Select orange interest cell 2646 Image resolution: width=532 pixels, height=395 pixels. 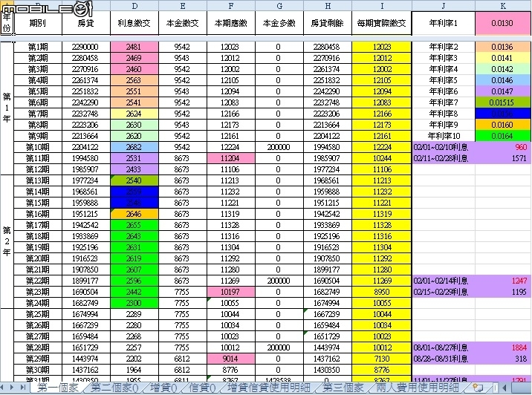click(x=134, y=214)
